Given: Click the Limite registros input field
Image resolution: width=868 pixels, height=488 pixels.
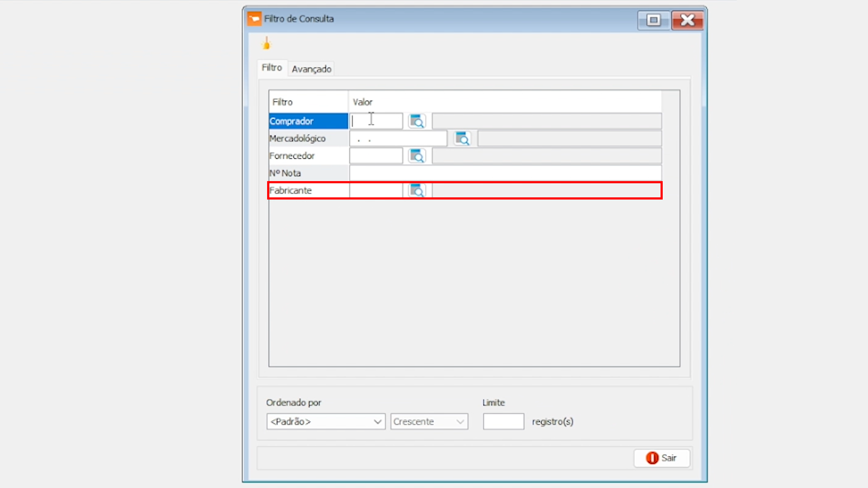Looking at the screenshot, I should tap(503, 422).
